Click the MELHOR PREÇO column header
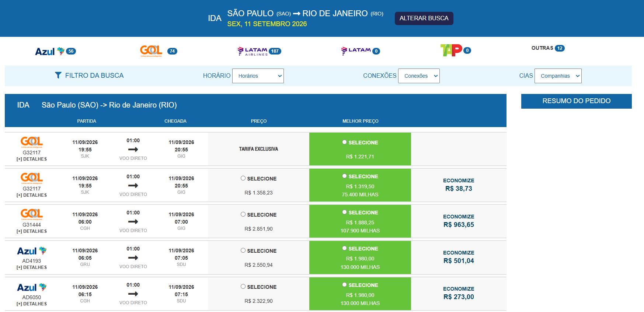The image size is (644, 312). click(361, 121)
